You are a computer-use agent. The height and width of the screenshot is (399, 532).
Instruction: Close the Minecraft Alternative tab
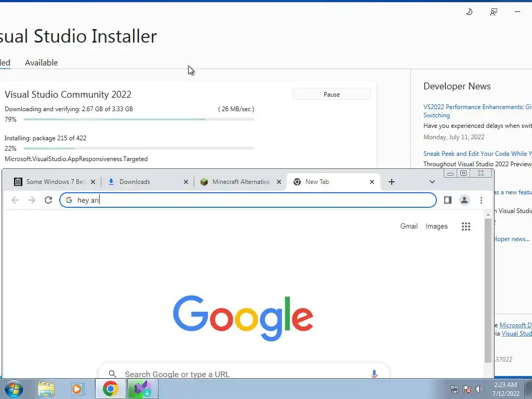279,182
